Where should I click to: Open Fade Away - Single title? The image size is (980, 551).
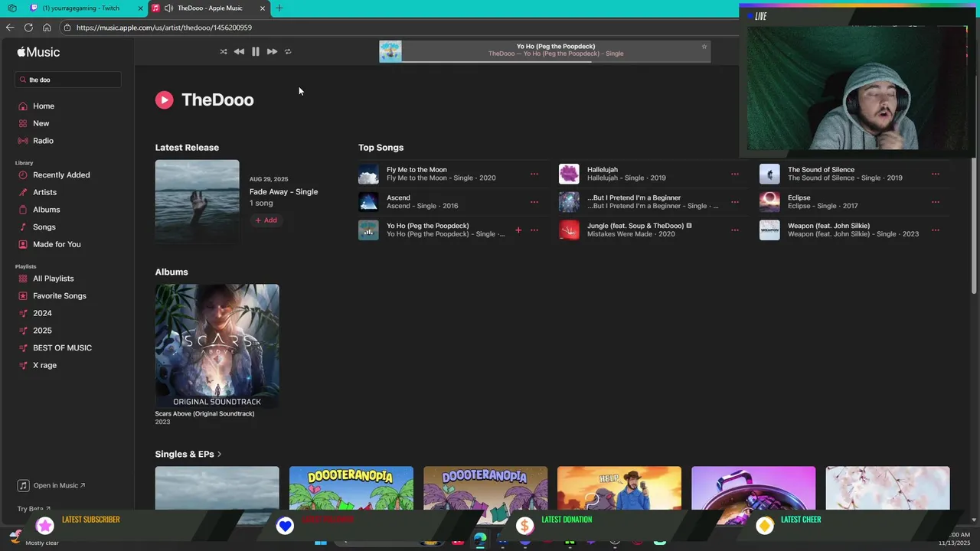(283, 191)
